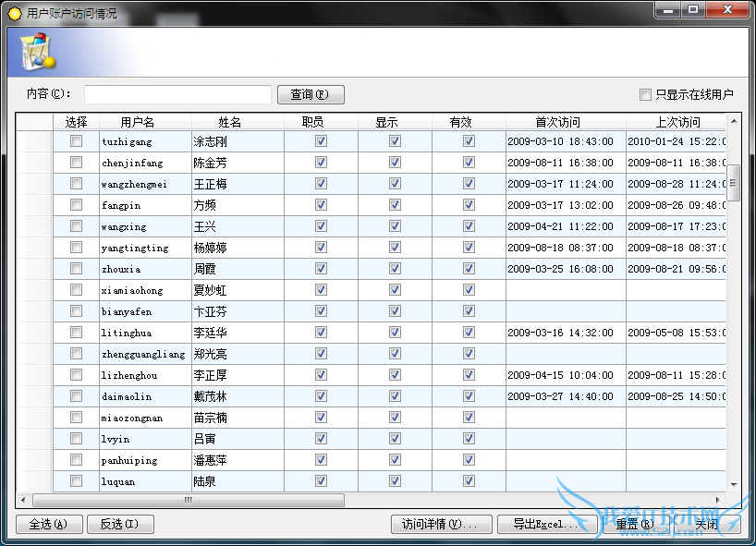Uncheck the 有效 checkbox for zhouxia
The image size is (756, 546).
pyautogui.click(x=469, y=269)
